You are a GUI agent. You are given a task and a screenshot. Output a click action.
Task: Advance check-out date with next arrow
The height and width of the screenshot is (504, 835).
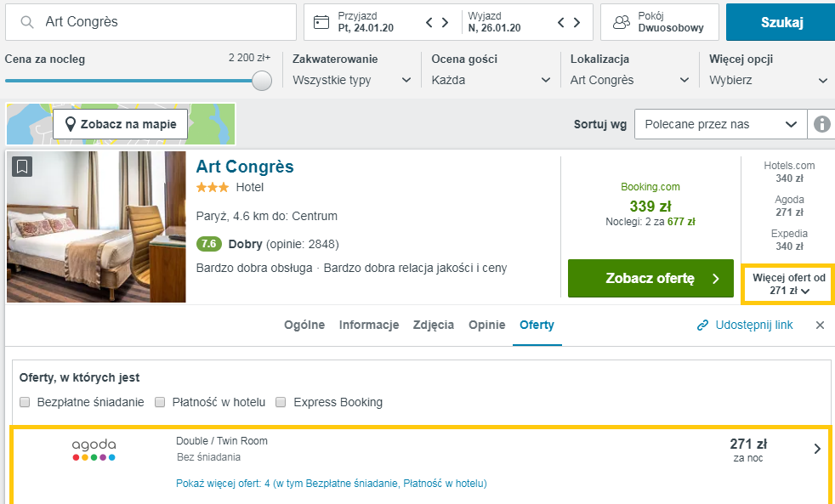[577, 22]
